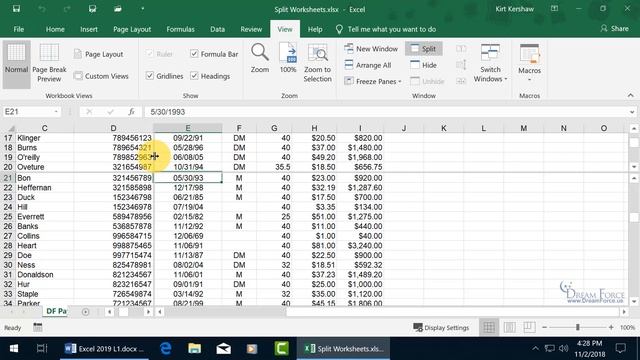Click the zoom in plus button
Screen dimensions: 640x360
point(611,327)
